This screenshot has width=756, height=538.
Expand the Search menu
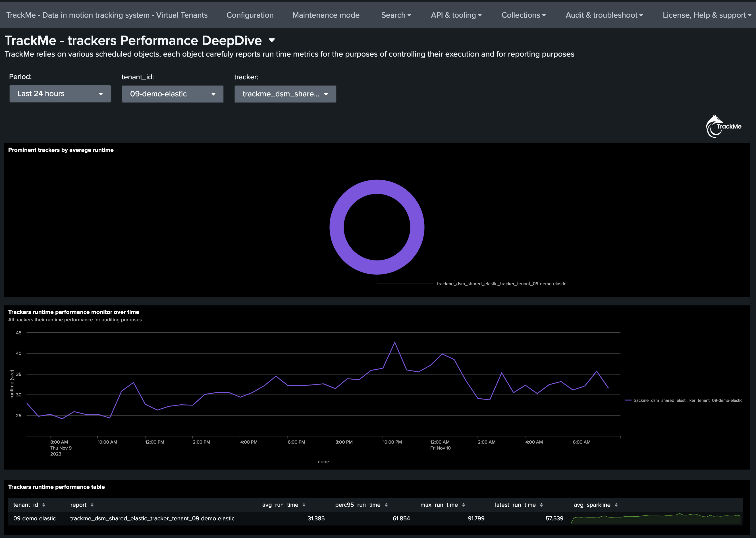[396, 15]
